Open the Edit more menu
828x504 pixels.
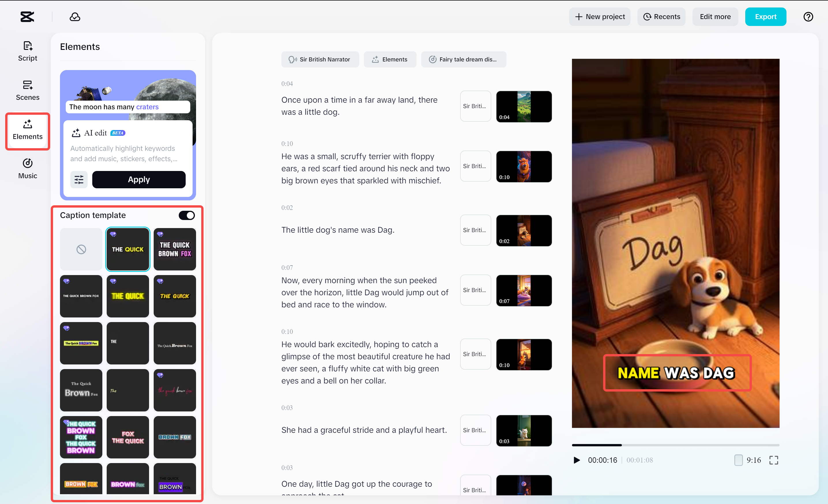(715, 16)
